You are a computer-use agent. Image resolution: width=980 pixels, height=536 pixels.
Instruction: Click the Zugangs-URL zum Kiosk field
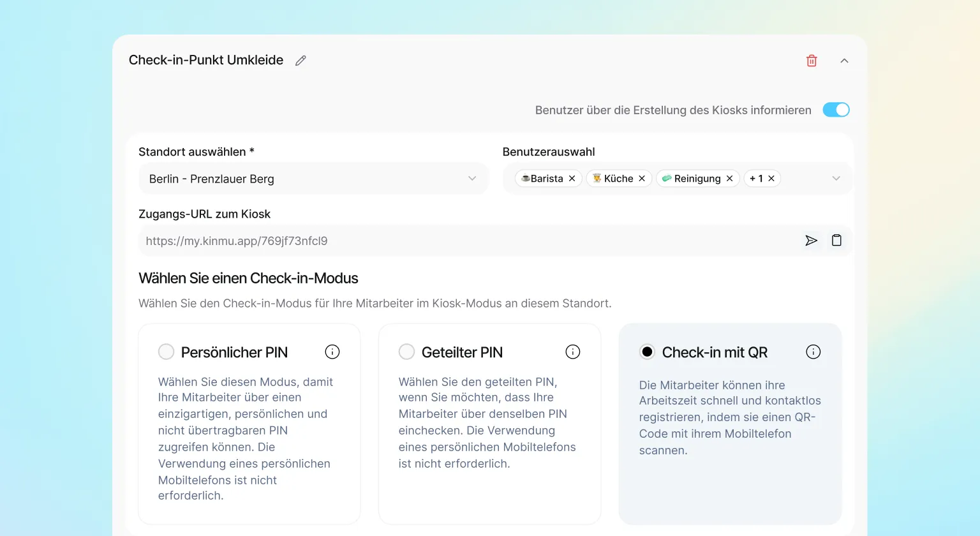click(x=495, y=241)
